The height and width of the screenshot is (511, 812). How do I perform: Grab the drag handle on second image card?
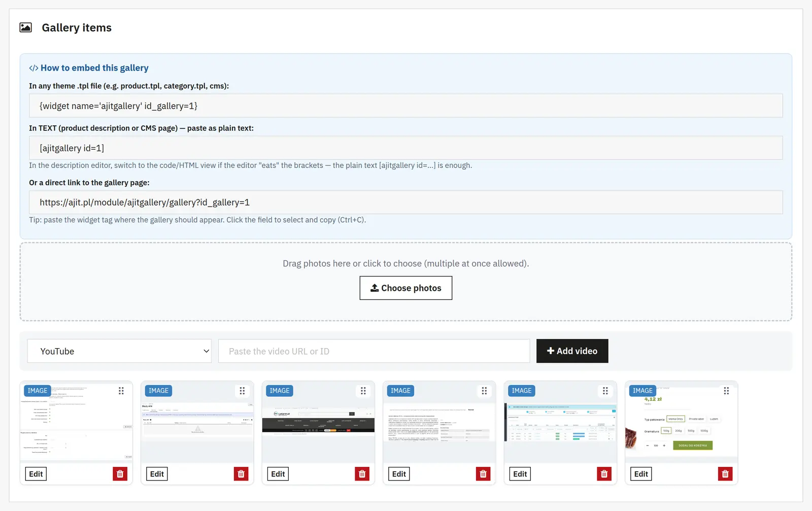(242, 391)
